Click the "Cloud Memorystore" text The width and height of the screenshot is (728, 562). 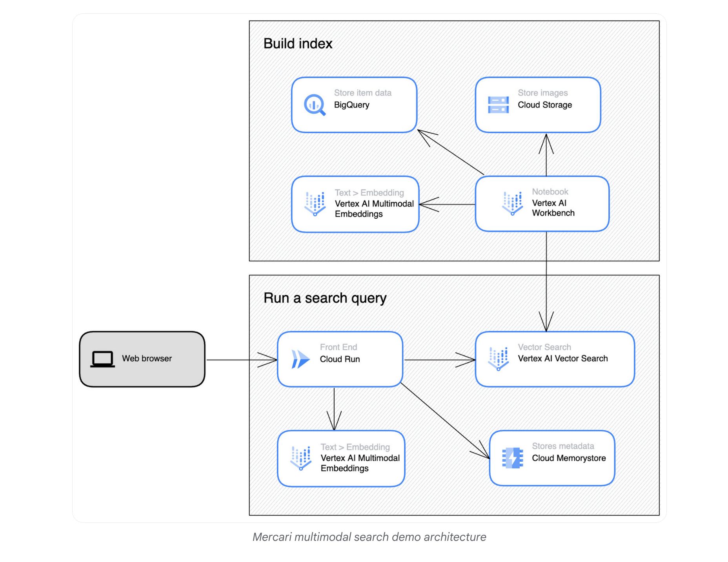pos(568,458)
